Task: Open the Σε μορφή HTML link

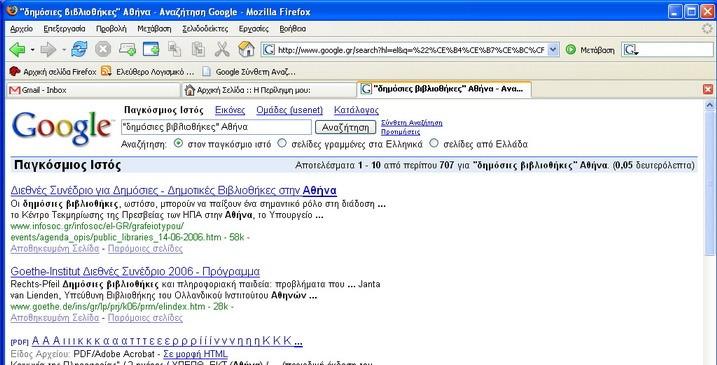Action: 195,354
